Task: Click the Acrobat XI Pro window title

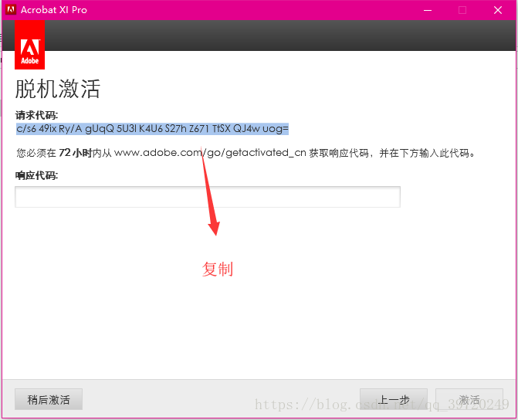Action: tap(54, 10)
